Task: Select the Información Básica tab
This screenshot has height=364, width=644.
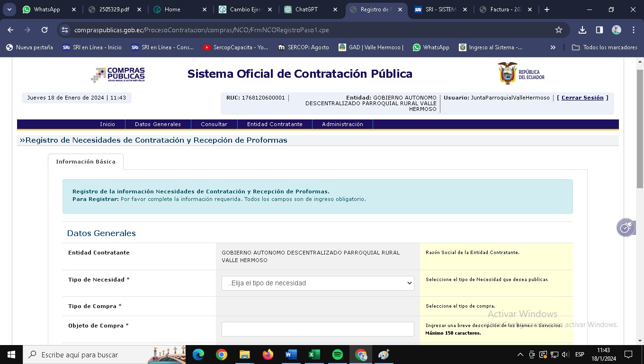Action: 86,162
